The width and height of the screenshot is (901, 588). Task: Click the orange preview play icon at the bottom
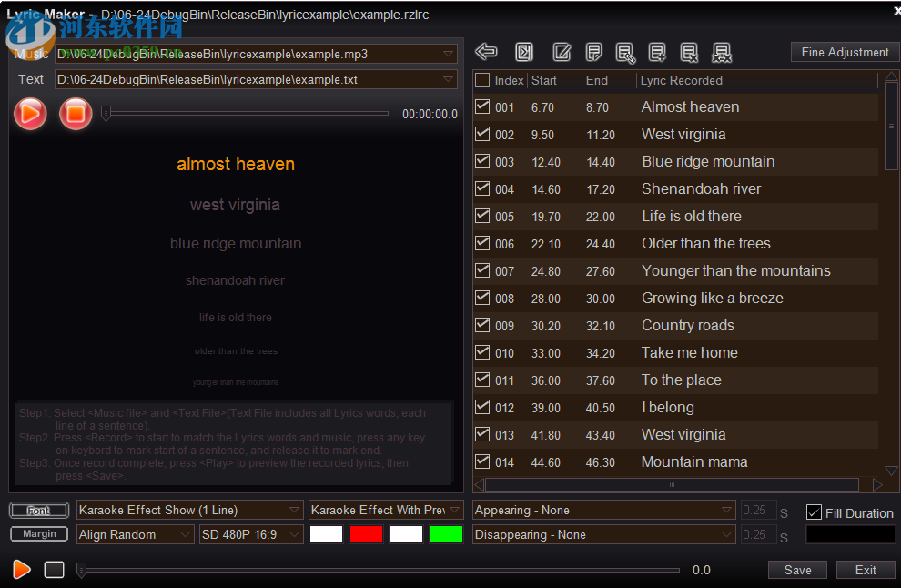click(22, 569)
